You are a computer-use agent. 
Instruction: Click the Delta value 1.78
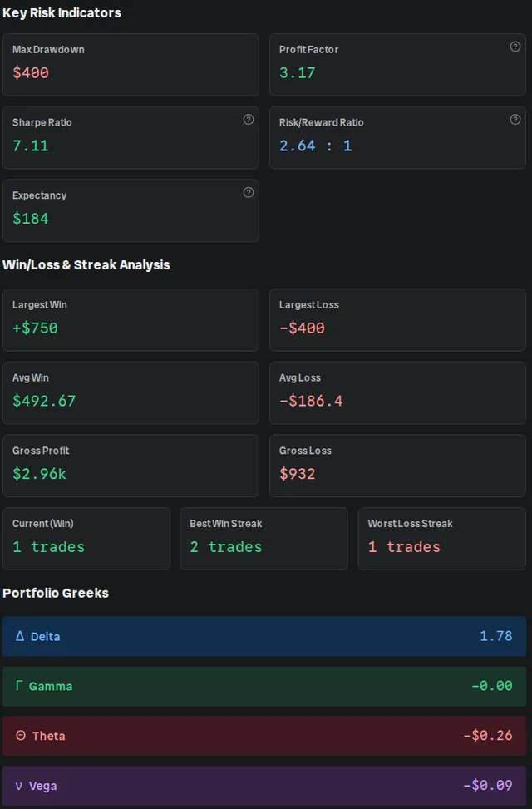click(496, 635)
